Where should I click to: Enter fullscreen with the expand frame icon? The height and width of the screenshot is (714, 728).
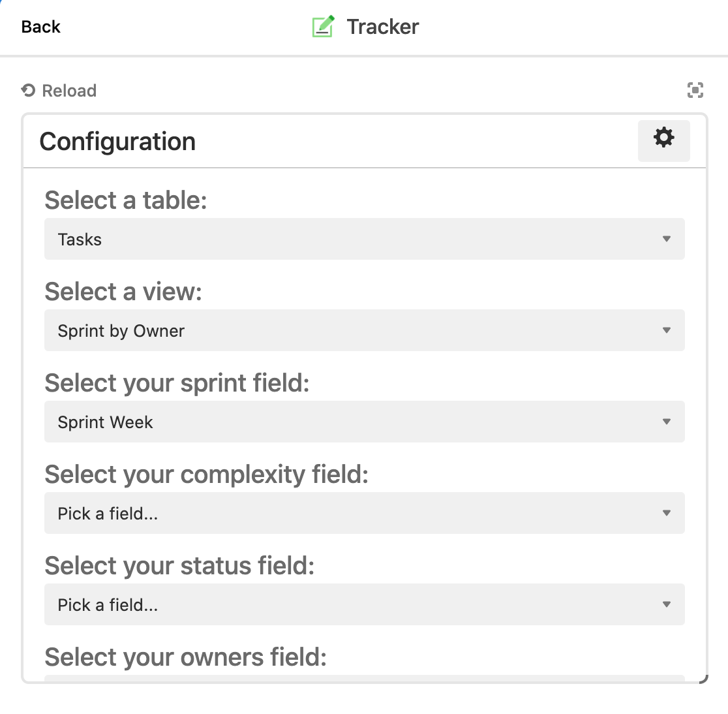695,91
